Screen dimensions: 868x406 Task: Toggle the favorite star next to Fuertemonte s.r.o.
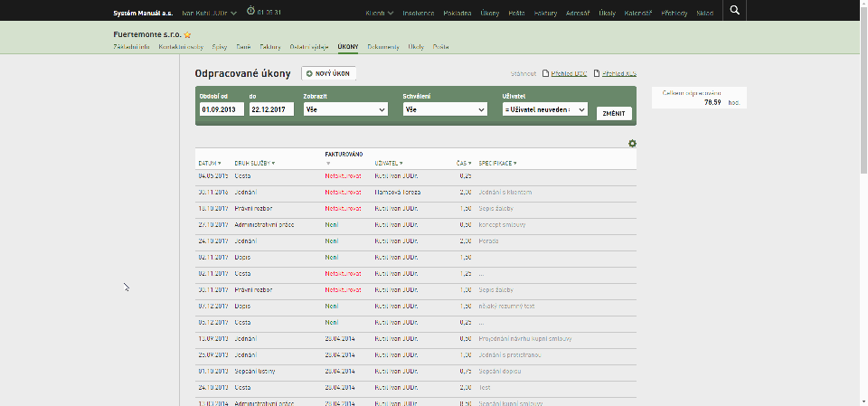pyautogui.click(x=188, y=35)
